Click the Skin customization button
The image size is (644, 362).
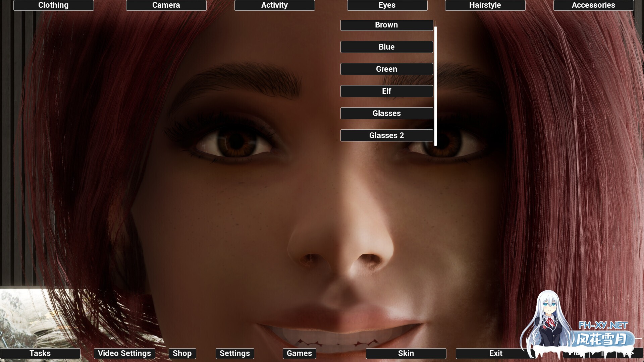pyautogui.click(x=406, y=353)
